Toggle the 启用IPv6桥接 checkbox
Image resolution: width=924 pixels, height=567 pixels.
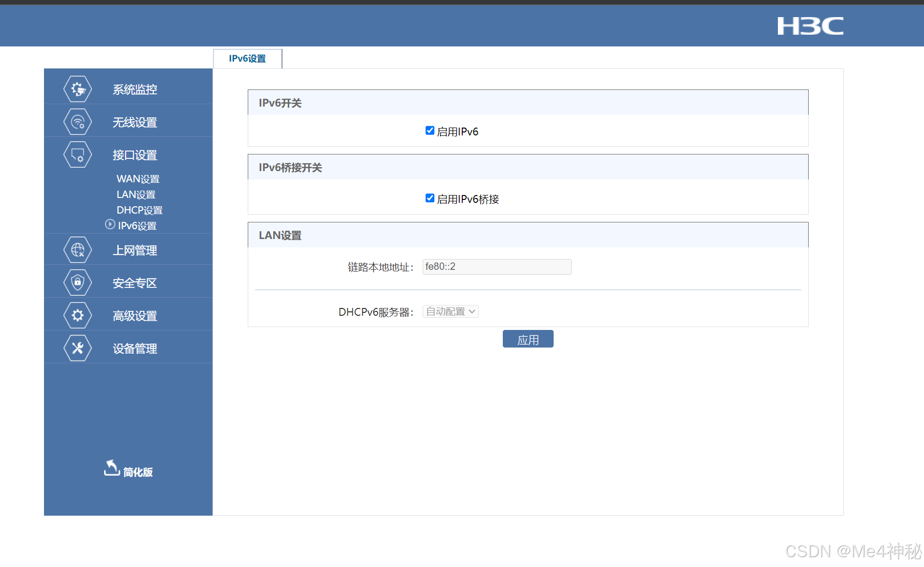tap(430, 198)
